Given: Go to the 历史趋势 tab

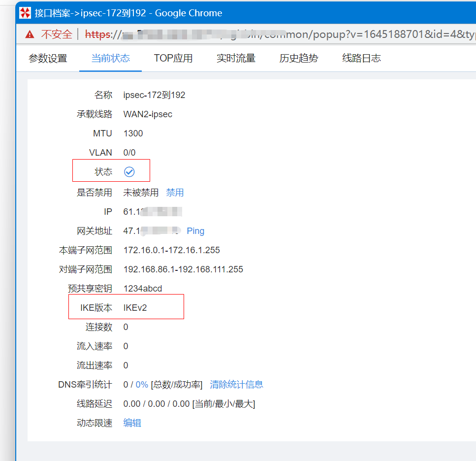Looking at the screenshot, I should point(299,58).
